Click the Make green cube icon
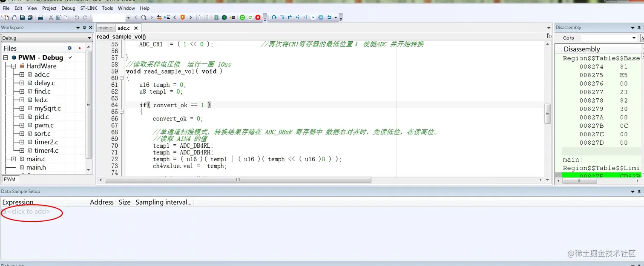The width and height of the screenshot is (644, 266). (224, 17)
